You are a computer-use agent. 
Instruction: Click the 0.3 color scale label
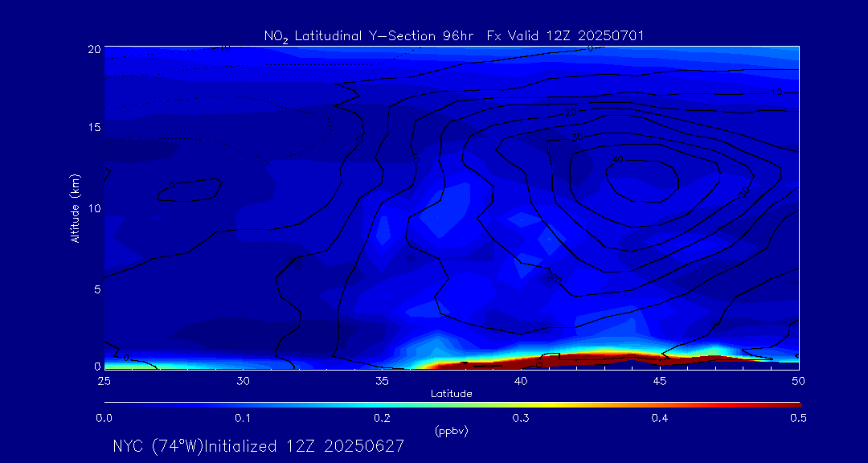[520, 419]
